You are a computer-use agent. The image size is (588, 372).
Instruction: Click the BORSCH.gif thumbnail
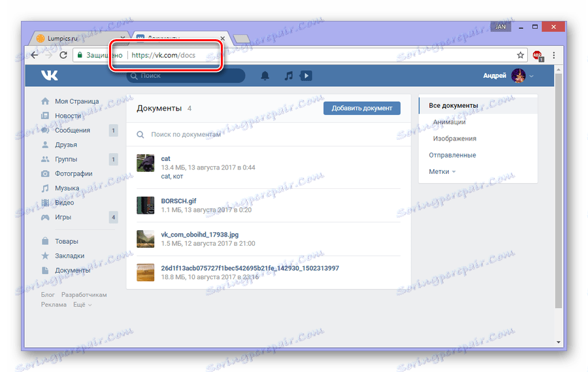[x=146, y=205]
